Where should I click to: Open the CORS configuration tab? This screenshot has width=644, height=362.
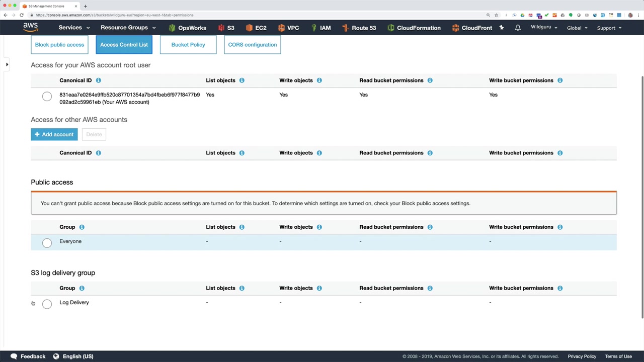coord(253,45)
